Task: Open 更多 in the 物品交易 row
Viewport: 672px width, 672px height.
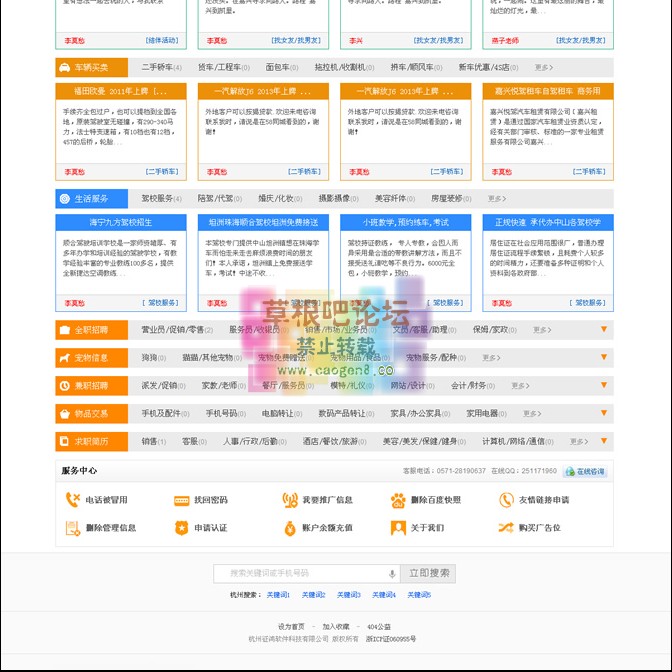Action: (532, 414)
